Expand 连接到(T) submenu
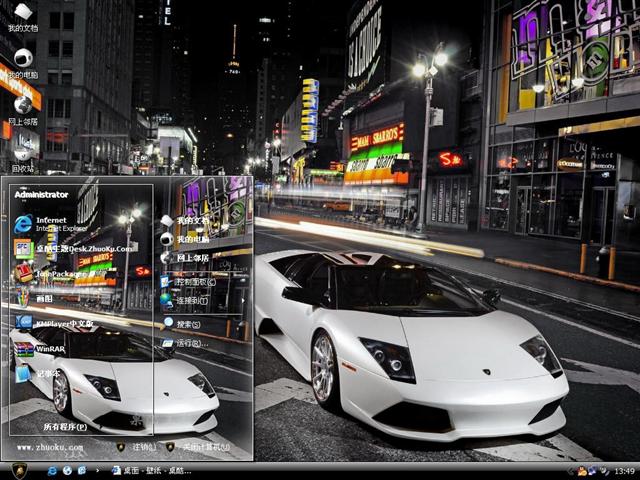Viewport: 640px width, 480px height. click(x=203, y=300)
